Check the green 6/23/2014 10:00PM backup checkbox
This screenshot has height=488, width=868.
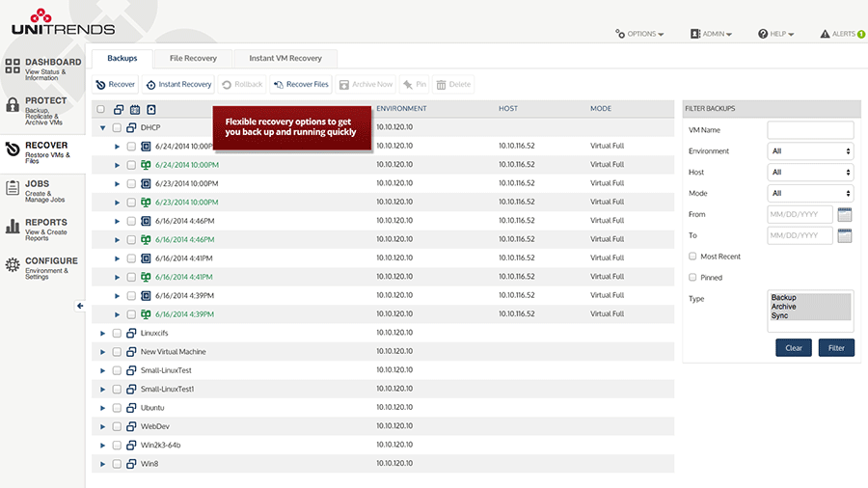[x=131, y=203]
